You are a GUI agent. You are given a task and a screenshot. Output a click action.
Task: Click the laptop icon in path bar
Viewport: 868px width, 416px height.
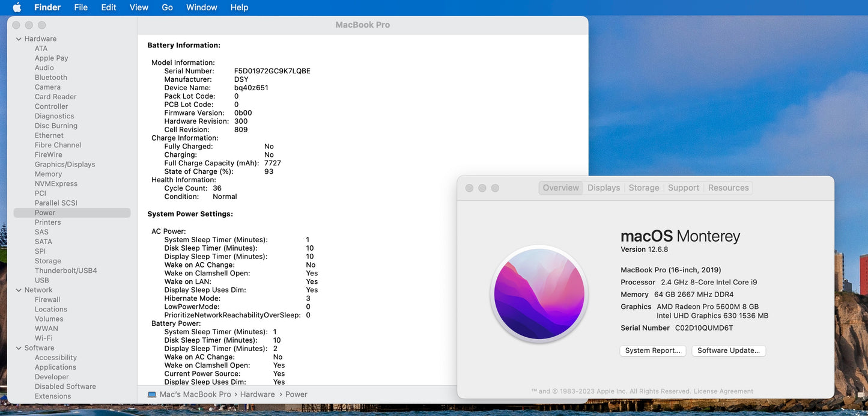[x=152, y=394]
